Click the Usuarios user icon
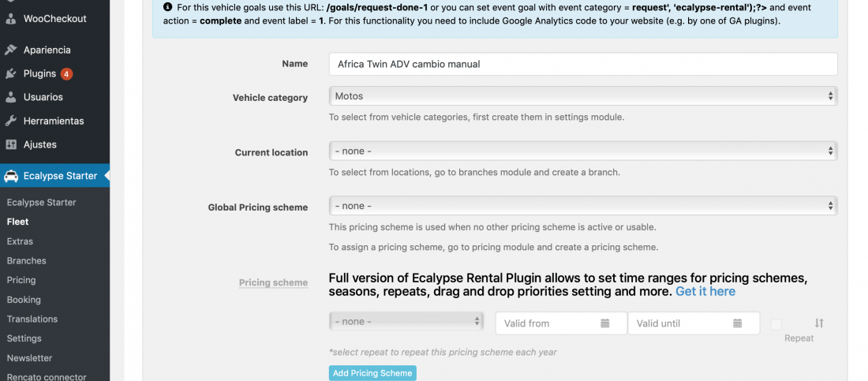 10,97
